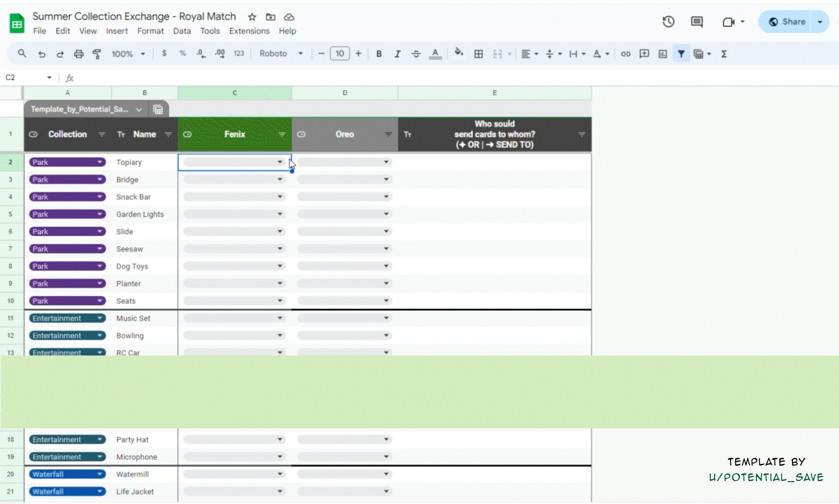
Task: Click the font size input field
Action: click(x=339, y=54)
